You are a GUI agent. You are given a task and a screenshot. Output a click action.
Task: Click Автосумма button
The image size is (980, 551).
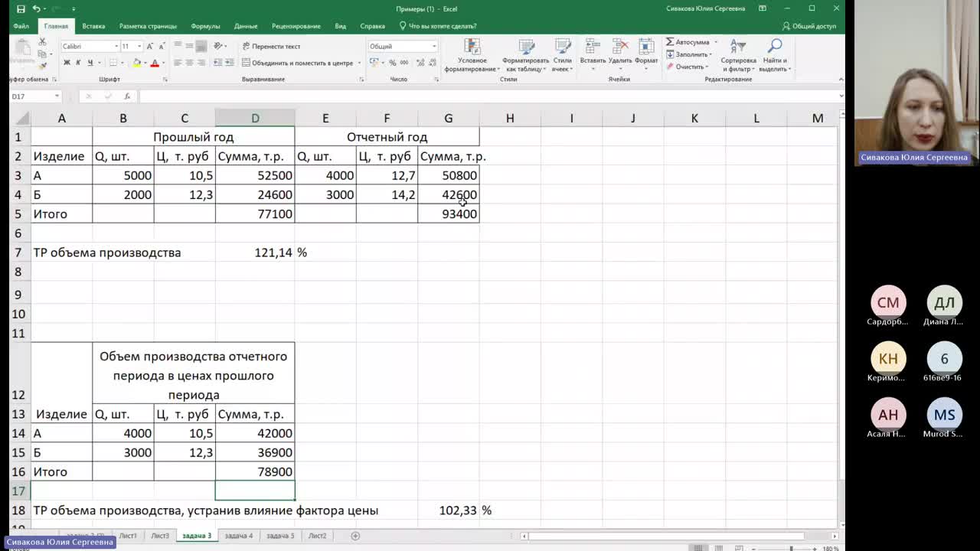click(688, 42)
